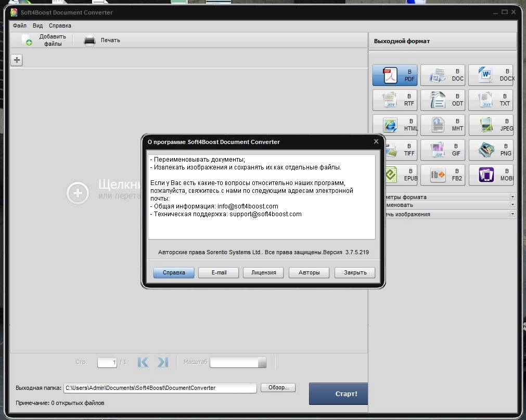This screenshot has width=526, height=420.
Task: Click the version 3.7.5.219 copyright text
Action: tap(263, 252)
